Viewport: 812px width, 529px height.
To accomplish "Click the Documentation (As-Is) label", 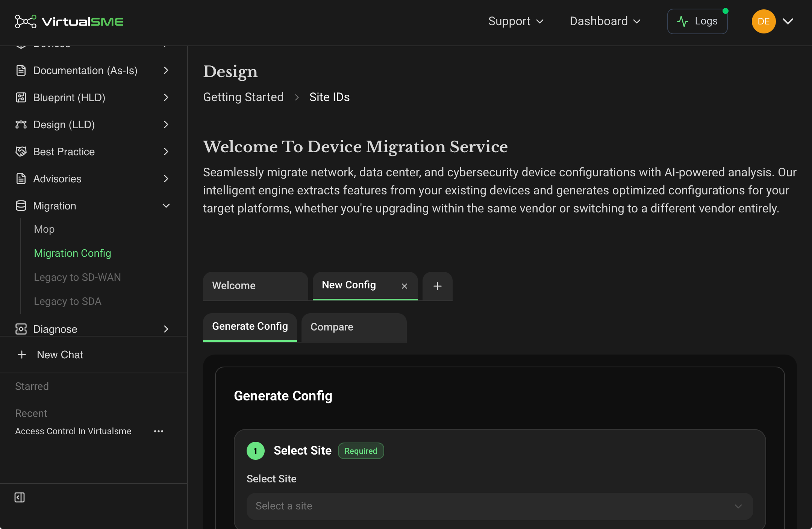I will click(85, 70).
